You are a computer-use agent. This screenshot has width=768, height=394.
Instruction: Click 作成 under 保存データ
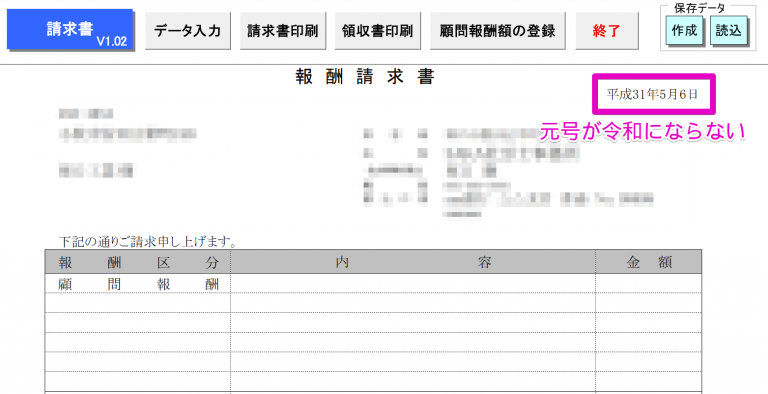(x=684, y=31)
